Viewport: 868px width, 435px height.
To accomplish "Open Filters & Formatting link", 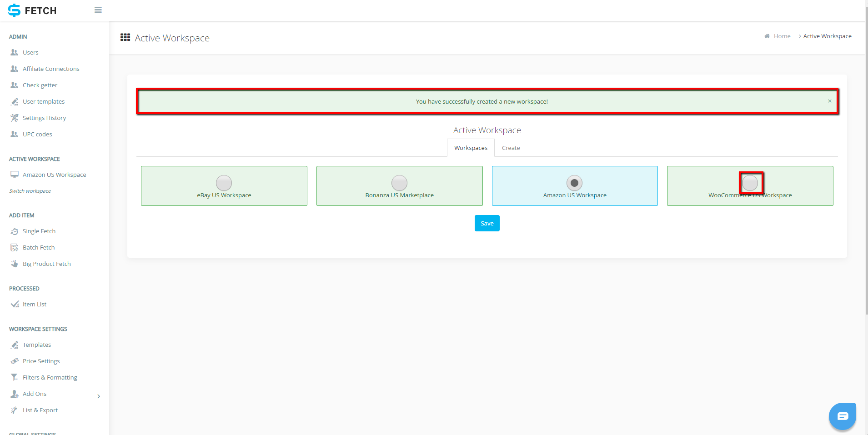I will 50,377.
